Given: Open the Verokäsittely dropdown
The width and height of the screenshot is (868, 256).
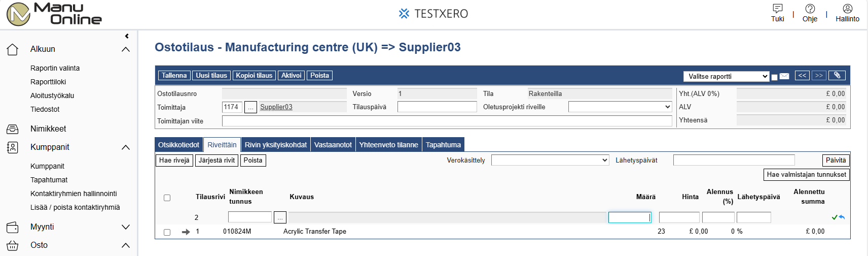Looking at the screenshot, I should (550, 161).
